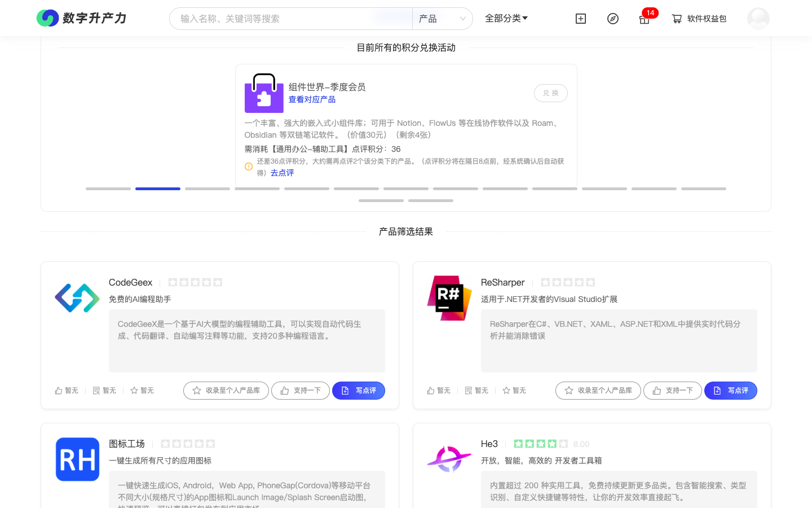
Task: Click He3 green rating stars
Action: pyautogui.click(x=541, y=444)
